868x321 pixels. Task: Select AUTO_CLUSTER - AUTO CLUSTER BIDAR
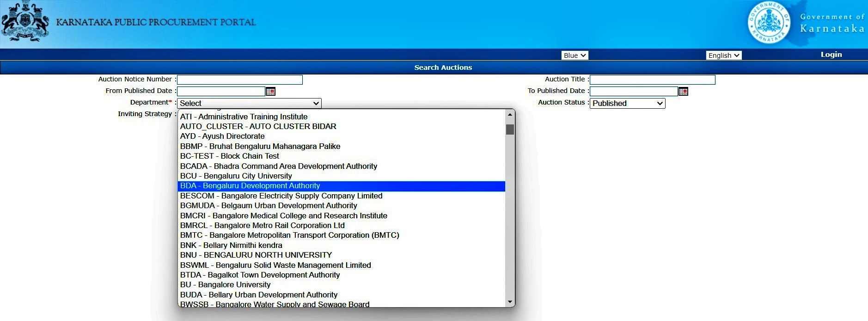(x=342, y=126)
